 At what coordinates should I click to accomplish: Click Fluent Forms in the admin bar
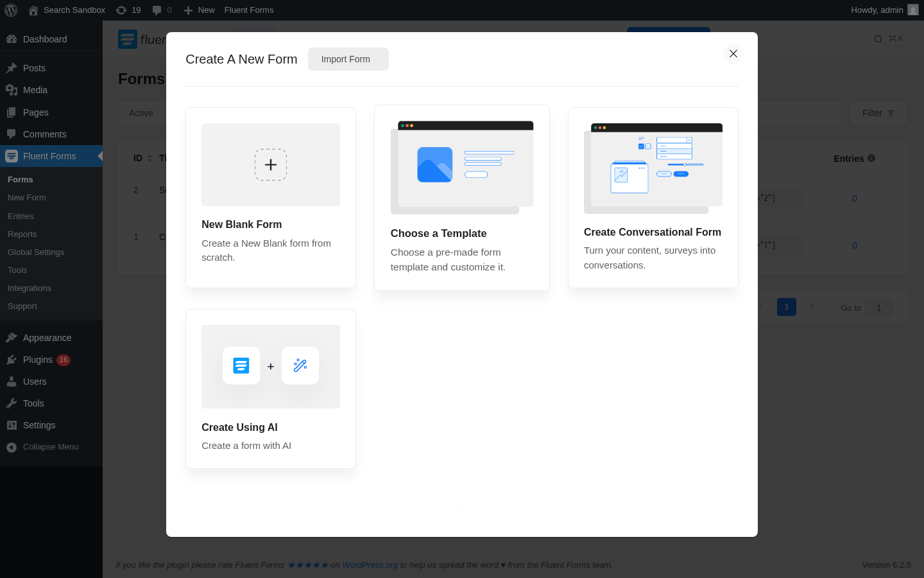point(249,10)
